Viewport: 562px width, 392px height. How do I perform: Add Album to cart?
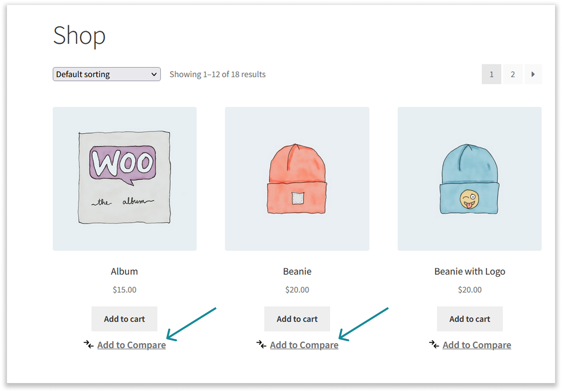click(124, 319)
